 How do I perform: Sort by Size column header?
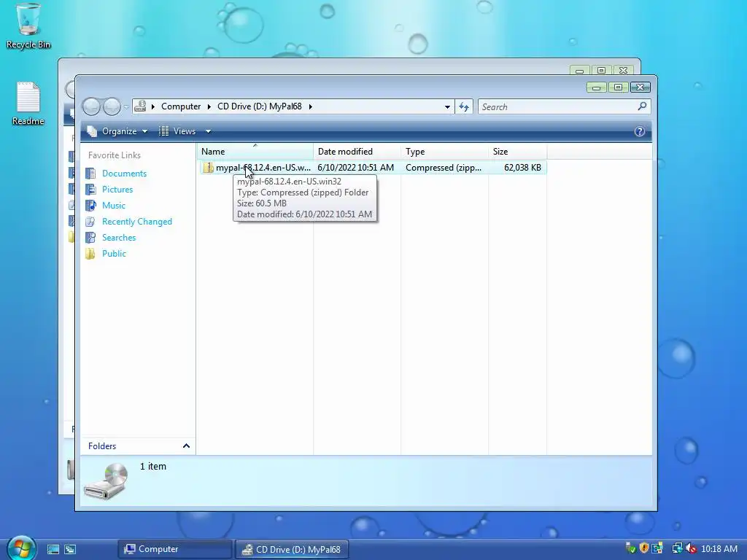coord(517,152)
